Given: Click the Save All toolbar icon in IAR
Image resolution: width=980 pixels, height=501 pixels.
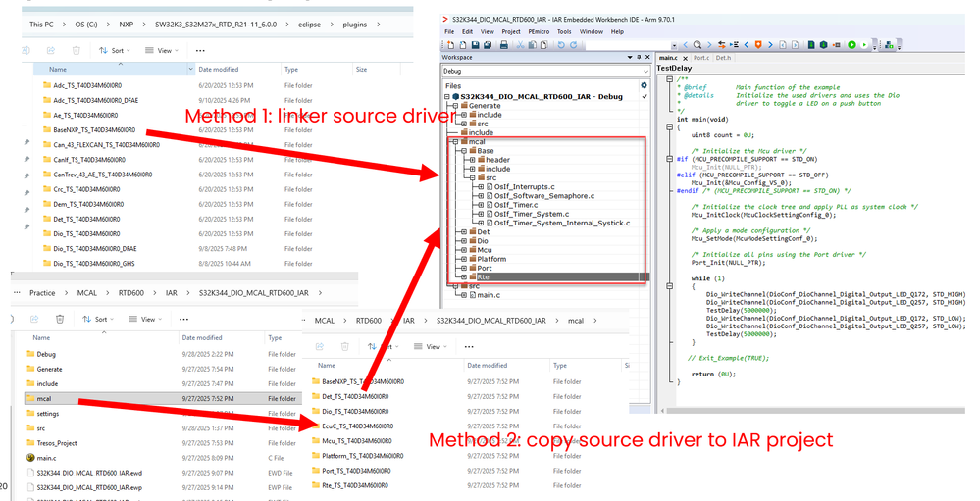Looking at the screenshot, I should point(487,45).
